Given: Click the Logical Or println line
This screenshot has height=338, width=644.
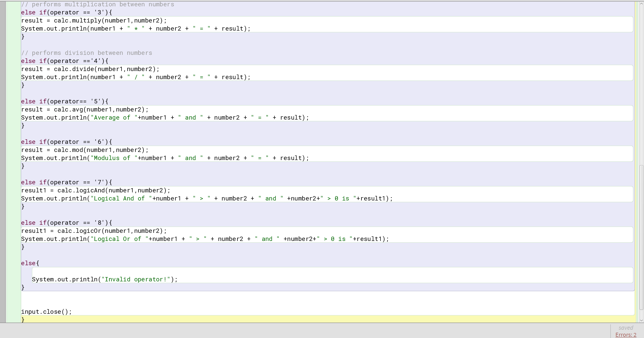Looking at the screenshot, I should pos(205,239).
